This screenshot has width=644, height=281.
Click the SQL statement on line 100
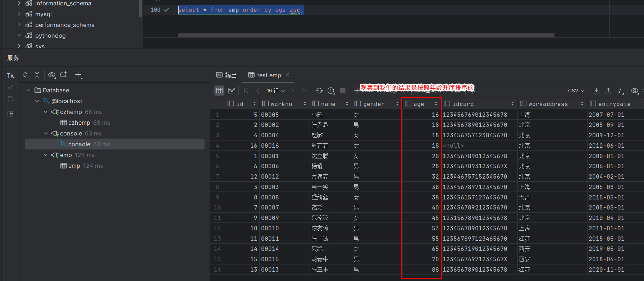[241, 10]
